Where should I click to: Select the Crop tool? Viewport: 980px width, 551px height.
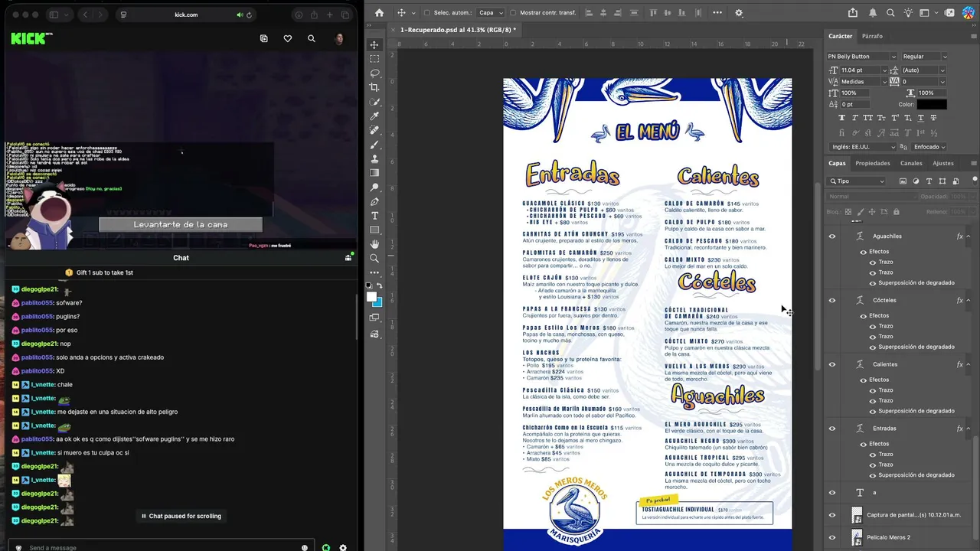374,87
